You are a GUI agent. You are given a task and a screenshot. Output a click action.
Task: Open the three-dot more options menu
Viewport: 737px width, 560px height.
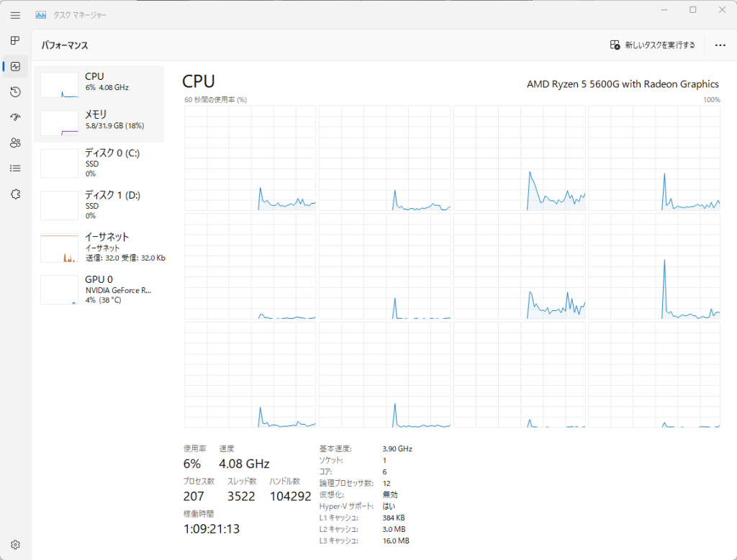tap(720, 45)
